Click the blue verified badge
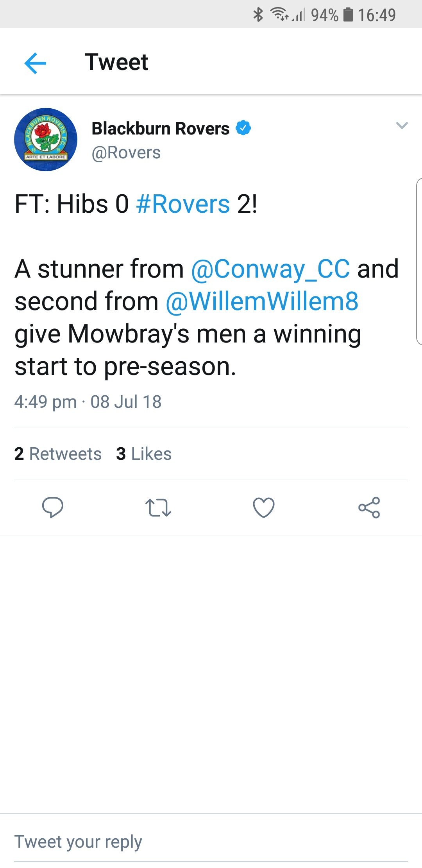The width and height of the screenshot is (422, 868). pyautogui.click(x=243, y=128)
